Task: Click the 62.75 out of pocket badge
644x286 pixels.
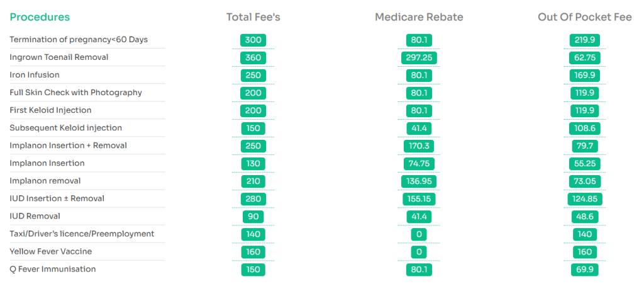Action: (585, 58)
